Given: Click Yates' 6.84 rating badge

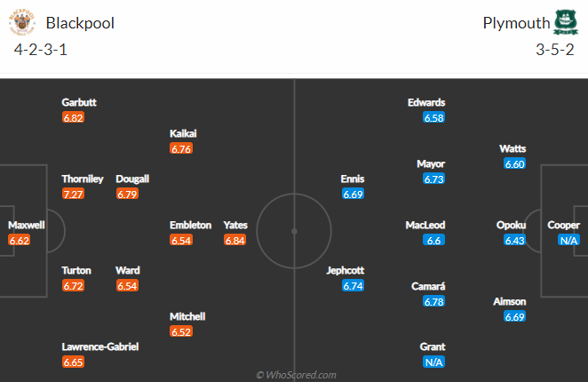Looking at the screenshot, I should (x=235, y=240).
